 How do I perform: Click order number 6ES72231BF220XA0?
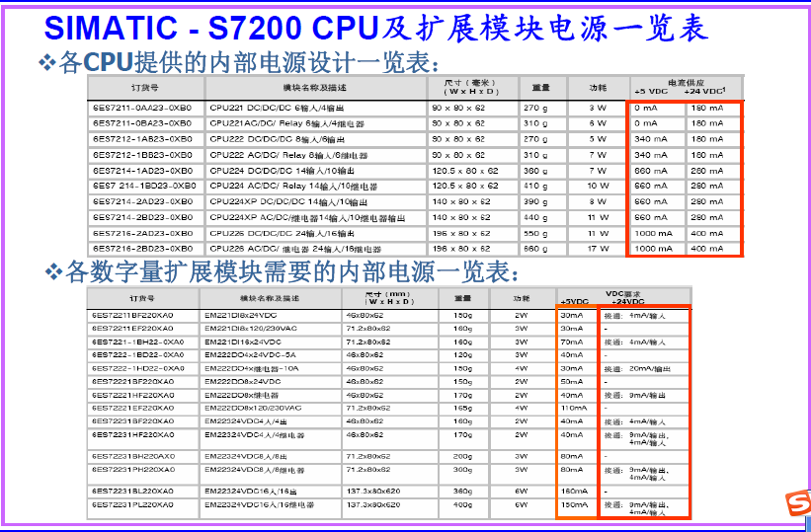[132, 421]
